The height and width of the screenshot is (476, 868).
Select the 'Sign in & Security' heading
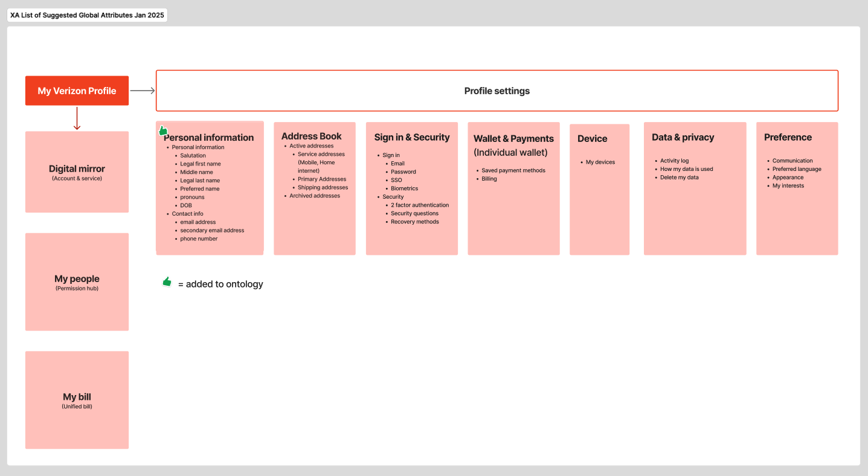tap(412, 138)
